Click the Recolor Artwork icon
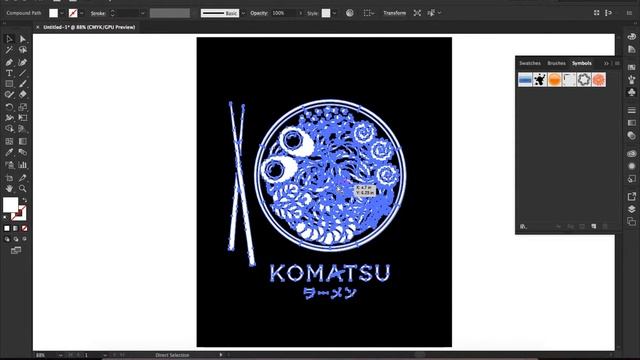Viewport: 640px width, 360px height. 350,13
